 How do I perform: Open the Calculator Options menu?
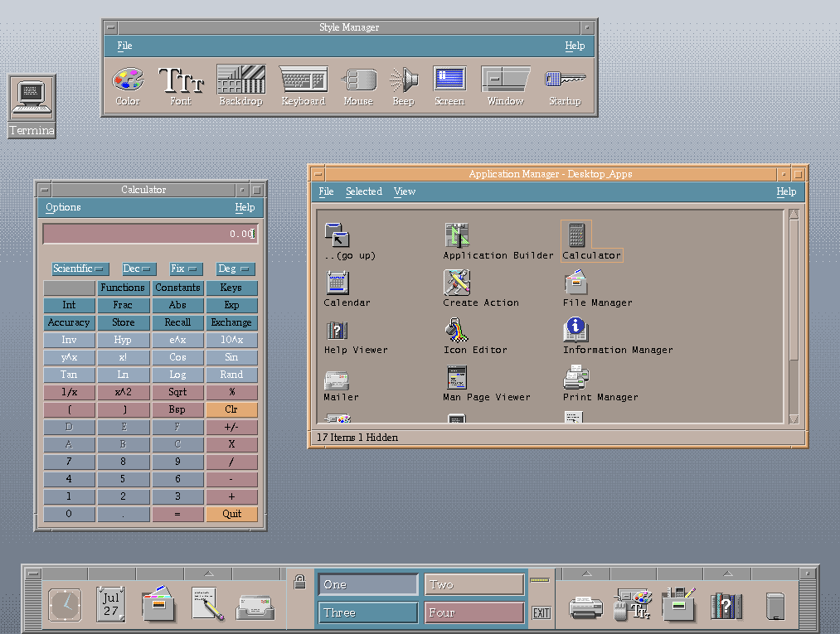(63, 207)
